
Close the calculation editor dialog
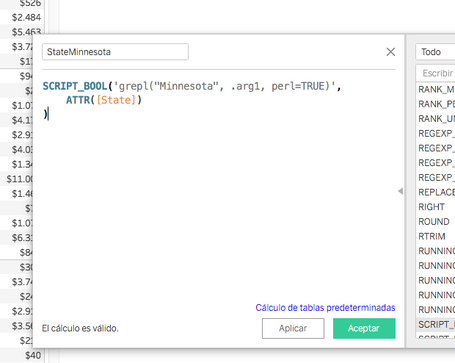tap(391, 52)
